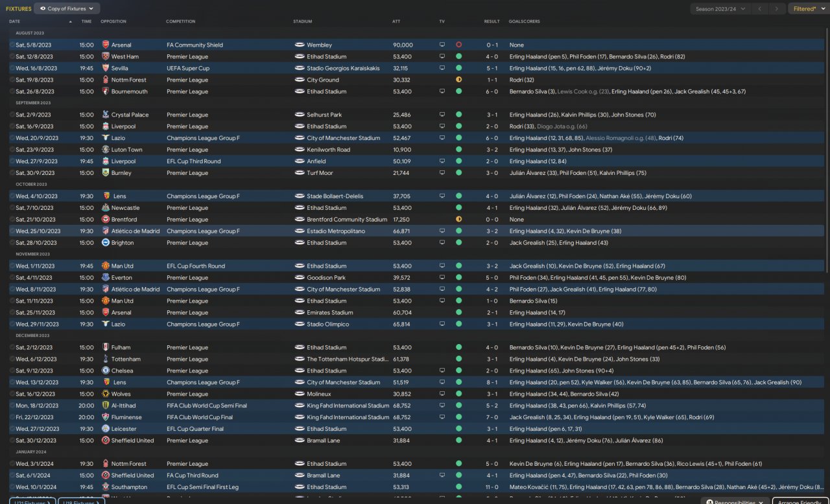Open the Season 2023/24 dropdown
The width and height of the screenshot is (830, 504).
coord(720,8)
